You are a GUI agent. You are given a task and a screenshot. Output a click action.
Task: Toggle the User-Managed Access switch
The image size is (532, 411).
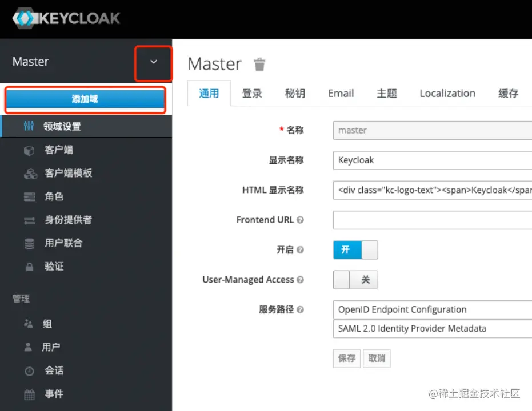click(x=355, y=280)
